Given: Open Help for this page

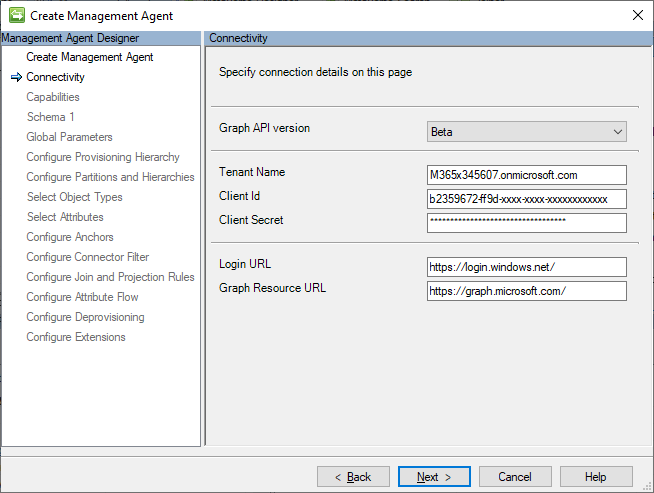Looking at the screenshot, I should click(x=596, y=477).
